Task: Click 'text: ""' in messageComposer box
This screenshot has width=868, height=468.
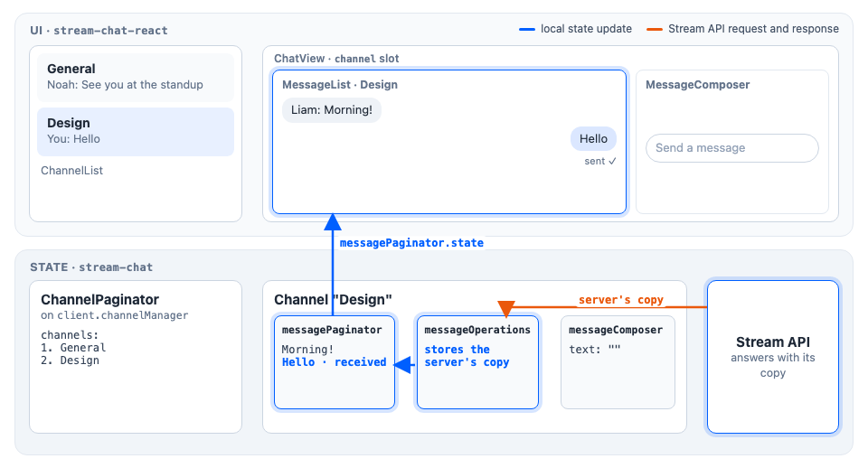Action: point(595,350)
